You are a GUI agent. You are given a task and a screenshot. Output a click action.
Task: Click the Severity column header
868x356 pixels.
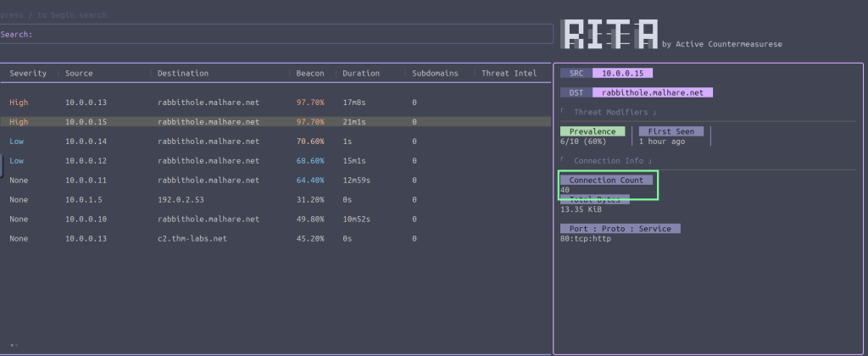click(28, 74)
